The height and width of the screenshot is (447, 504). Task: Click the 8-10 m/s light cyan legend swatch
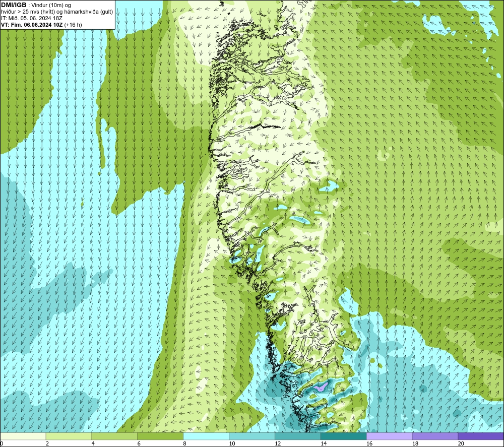click(206, 436)
